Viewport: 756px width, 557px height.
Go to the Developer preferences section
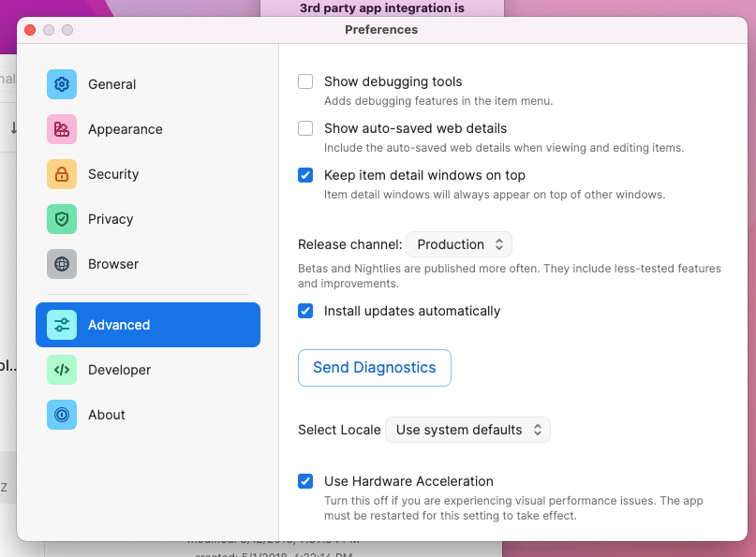click(119, 370)
